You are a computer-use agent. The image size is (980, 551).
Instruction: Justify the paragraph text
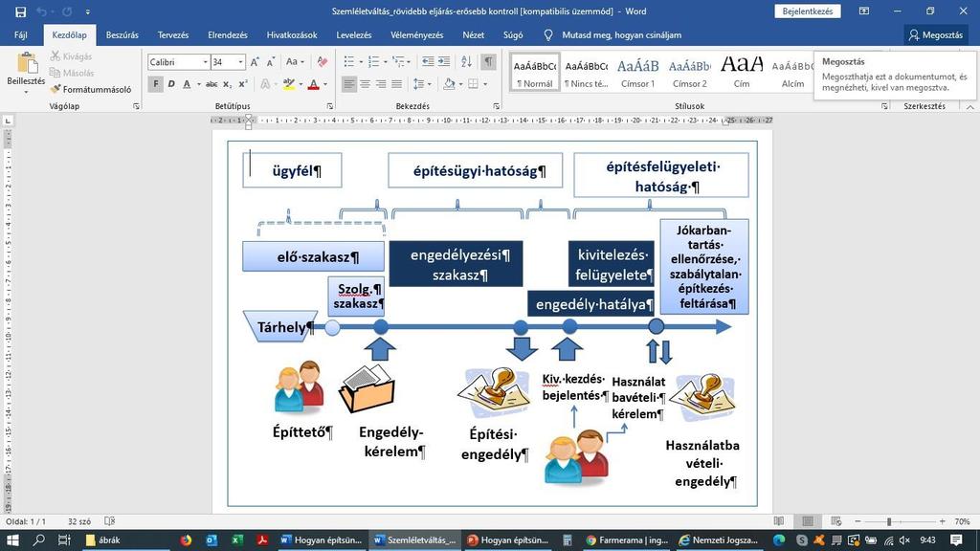coord(397,84)
